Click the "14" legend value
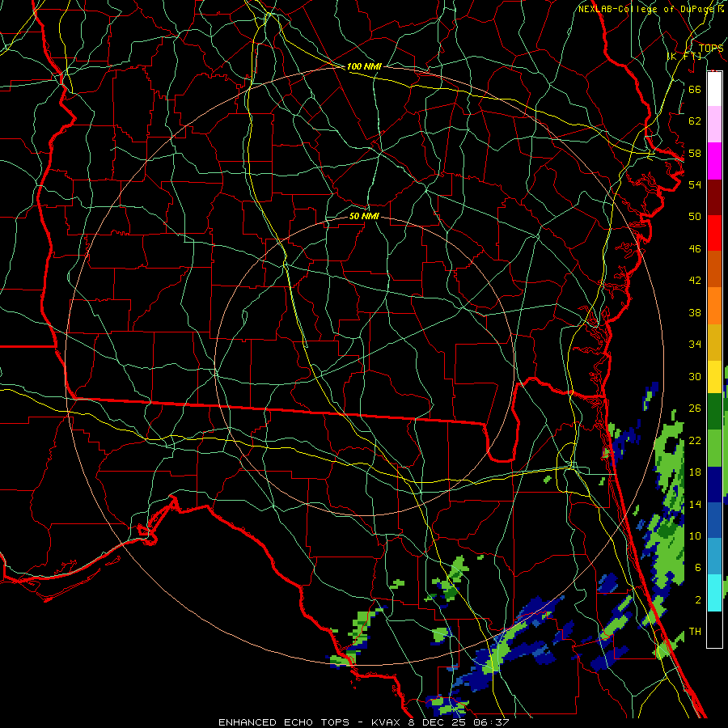728x728 pixels. tap(695, 504)
